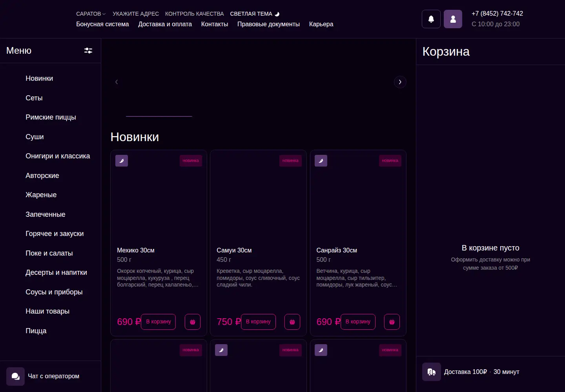Open Десерты и напитки category
This screenshot has height=392, width=565.
(x=56, y=272)
